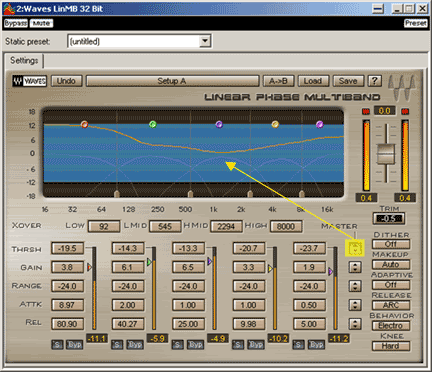Change the Behavior Electro selector
This screenshot has width=432, height=372.
[x=391, y=326]
